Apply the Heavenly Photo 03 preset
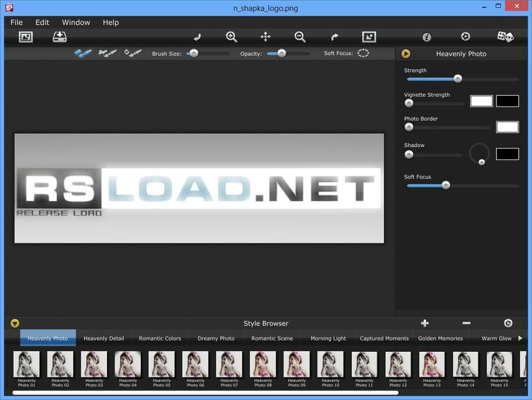The image size is (532, 400). click(x=94, y=369)
